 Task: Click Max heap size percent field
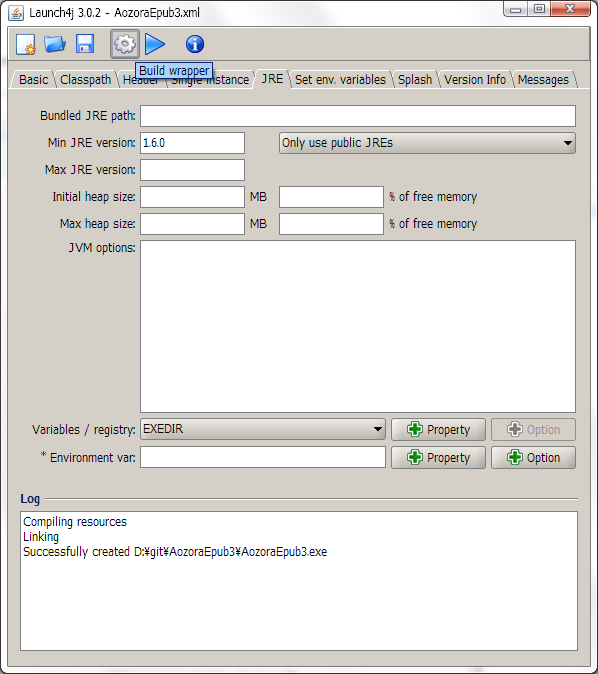tap(331, 224)
